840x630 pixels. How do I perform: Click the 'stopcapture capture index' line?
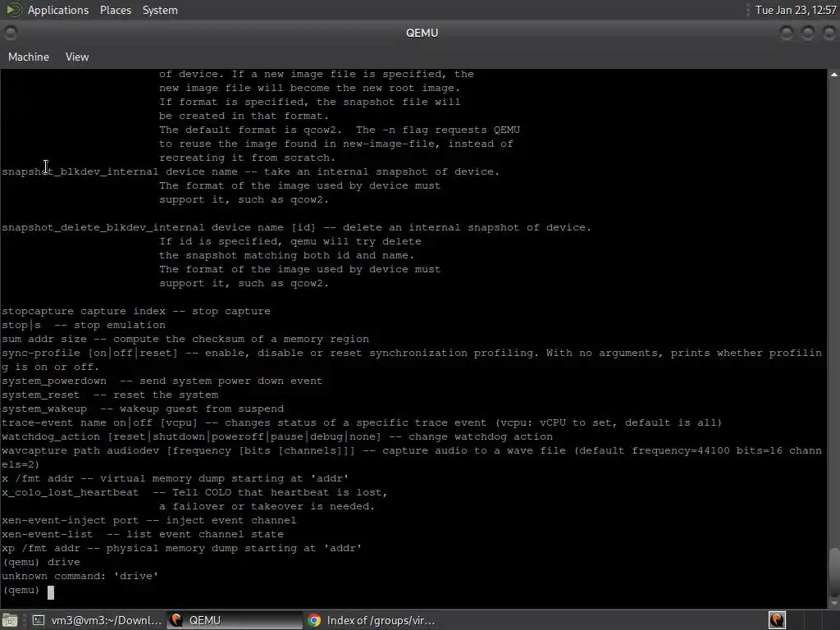pyautogui.click(x=136, y=311)
